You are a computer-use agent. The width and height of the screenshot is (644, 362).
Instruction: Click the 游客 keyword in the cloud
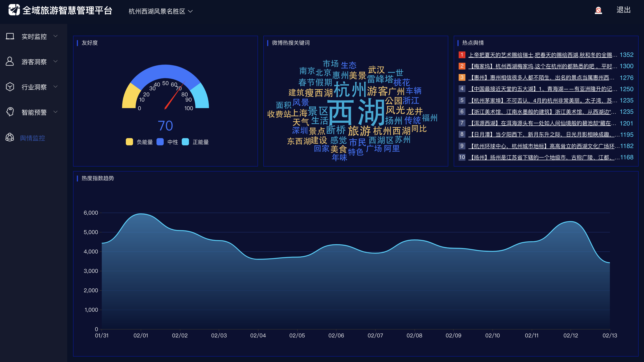coord(377,91)
